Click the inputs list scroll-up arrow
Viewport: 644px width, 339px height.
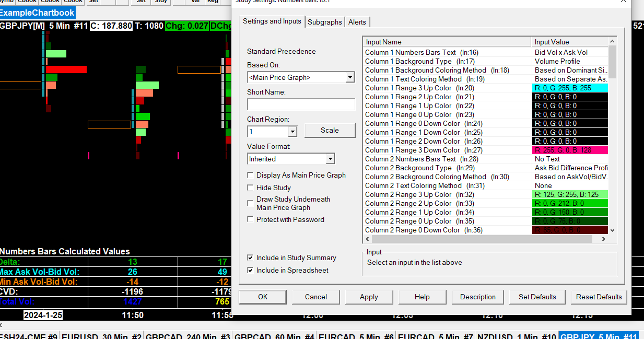tap(612, 41)
